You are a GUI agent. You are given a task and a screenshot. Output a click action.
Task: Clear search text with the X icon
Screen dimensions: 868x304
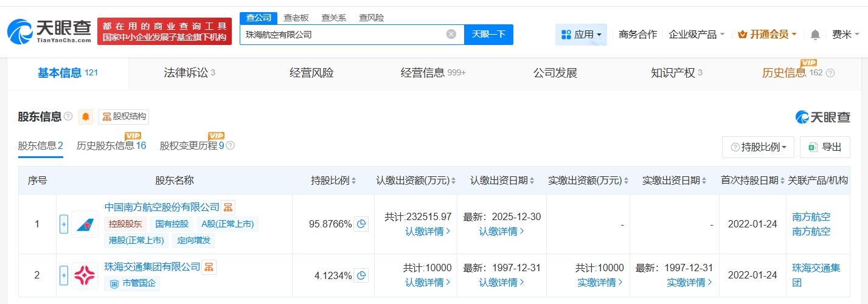(x=451, y=35)
